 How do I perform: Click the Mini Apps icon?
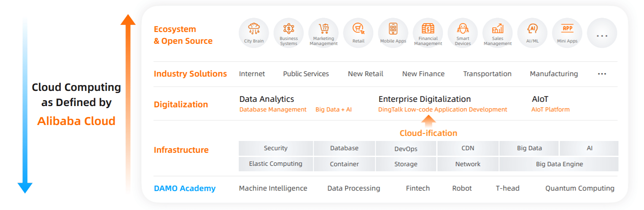[x=567, y=33]
